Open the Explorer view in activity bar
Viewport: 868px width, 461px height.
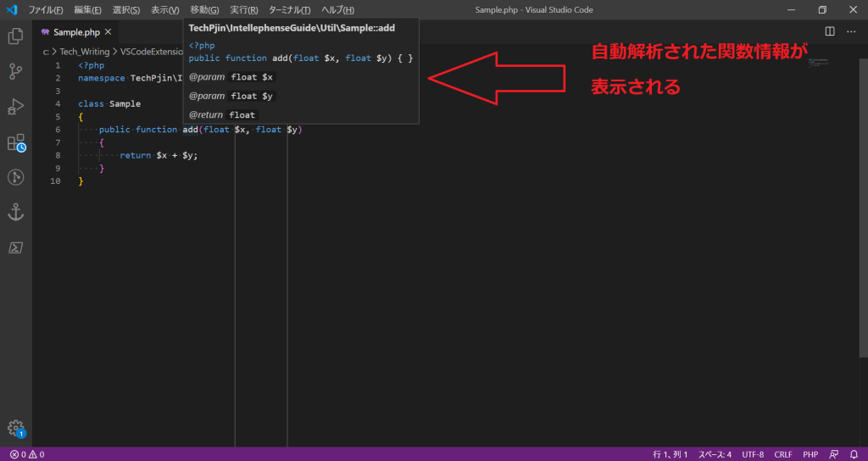(x=15, y=36)
